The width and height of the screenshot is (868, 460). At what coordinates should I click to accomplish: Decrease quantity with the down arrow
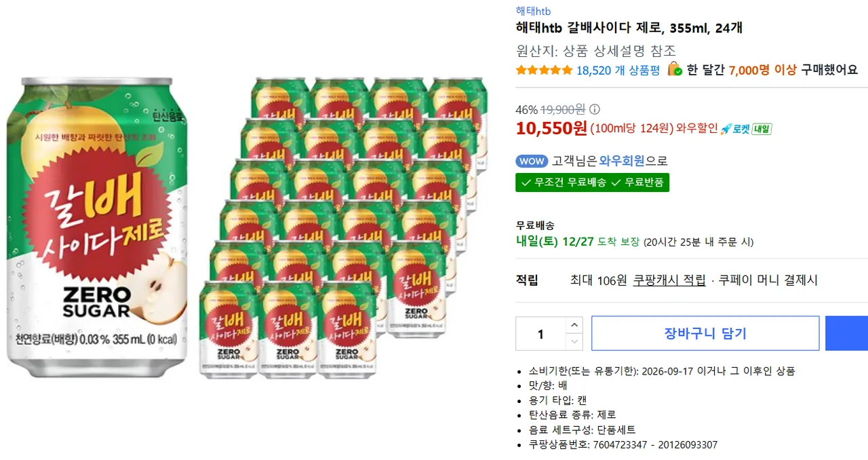(x=574, y=342)
